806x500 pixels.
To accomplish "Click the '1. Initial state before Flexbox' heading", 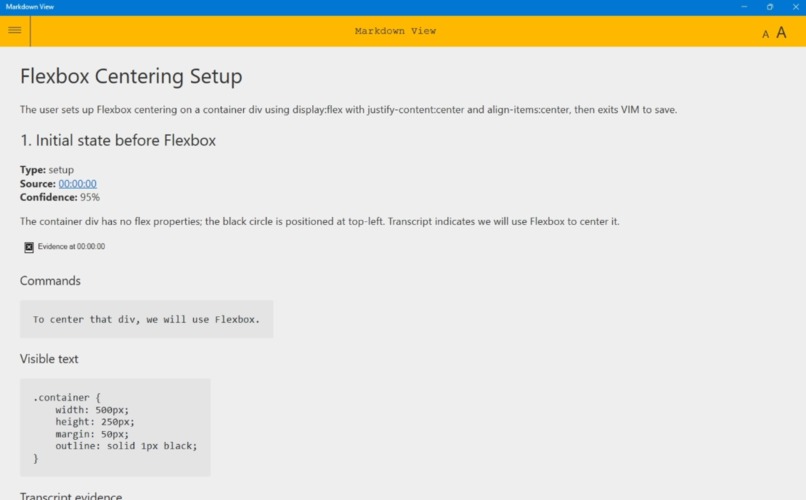I will click(118, 140).
